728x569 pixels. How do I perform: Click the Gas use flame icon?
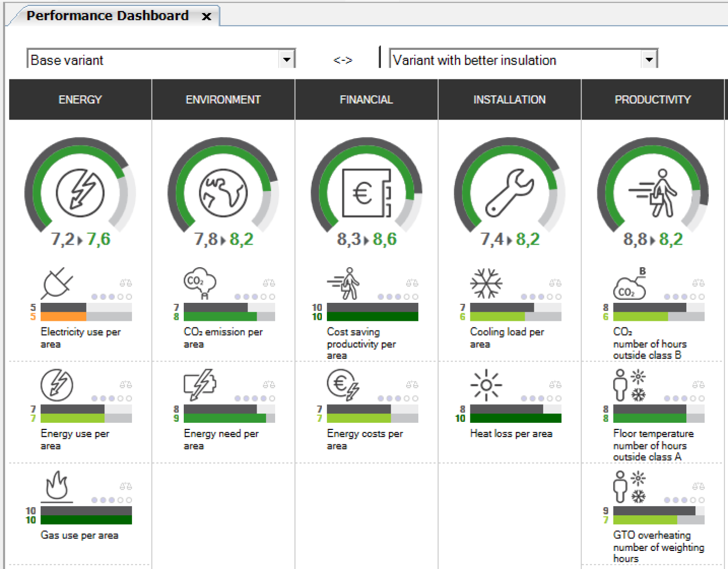57,486
